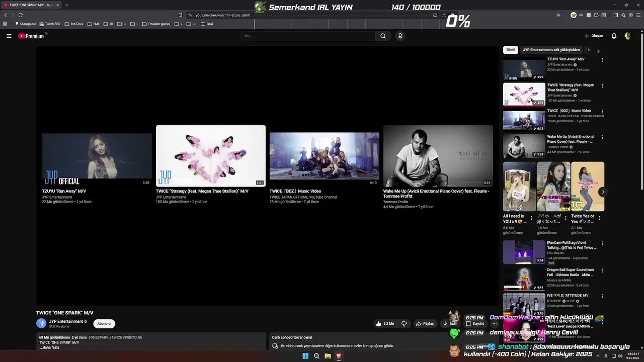Open options for sidebar Wake Me Up video
The width and height of the screenshot is (644, 362).
click(602, 137)
